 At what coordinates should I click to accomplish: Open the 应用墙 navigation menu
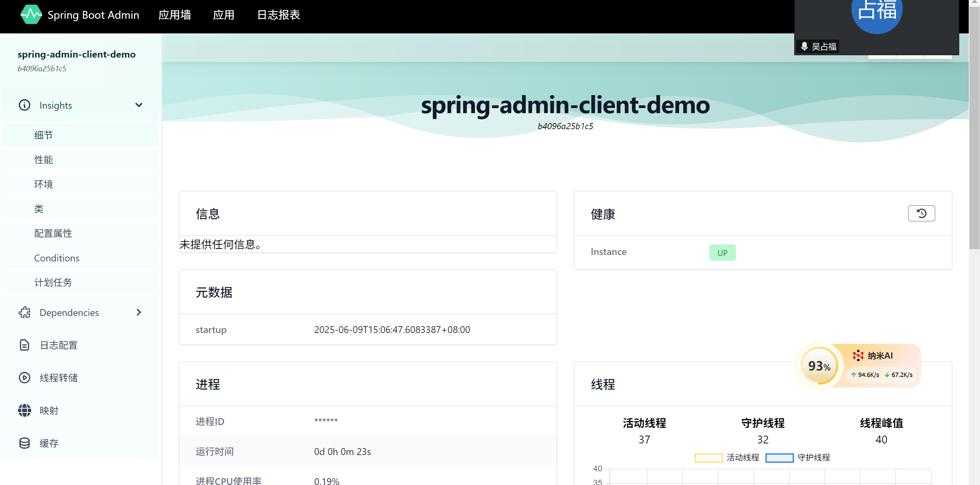175,15
